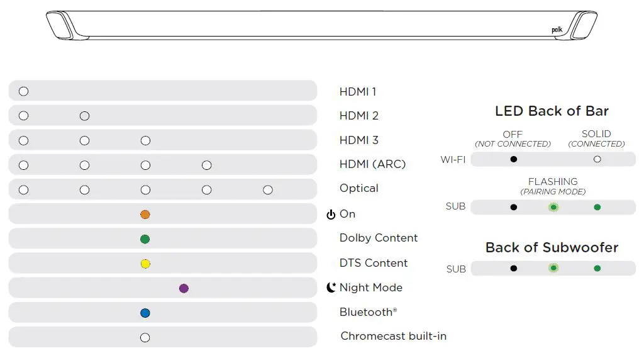This screenshot has height=358, width=644.
Task: Click the moon icon beside Night Mode
Action: [x=331, y=288]
